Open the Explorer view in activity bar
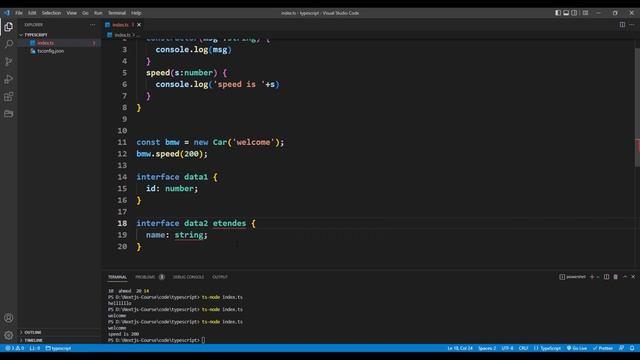 pos(9,27)
